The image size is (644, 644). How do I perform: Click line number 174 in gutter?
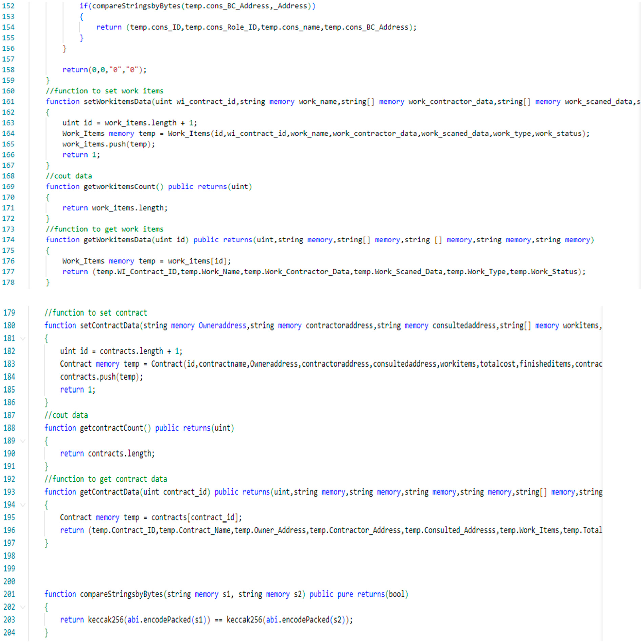pos(8,240)
